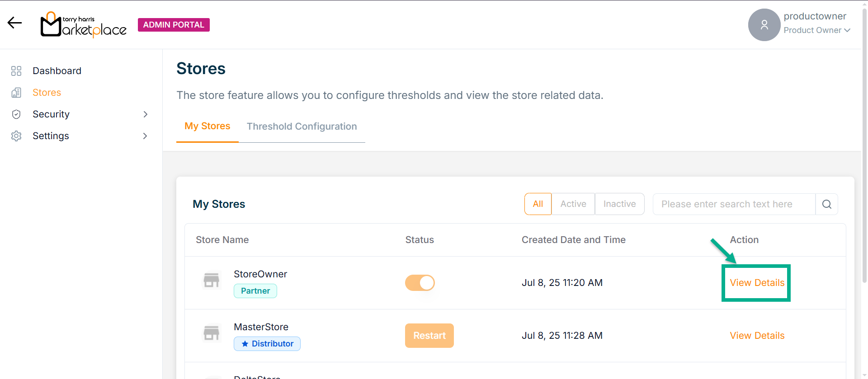Click the StoreOwner storefront icon

point(211,281)
